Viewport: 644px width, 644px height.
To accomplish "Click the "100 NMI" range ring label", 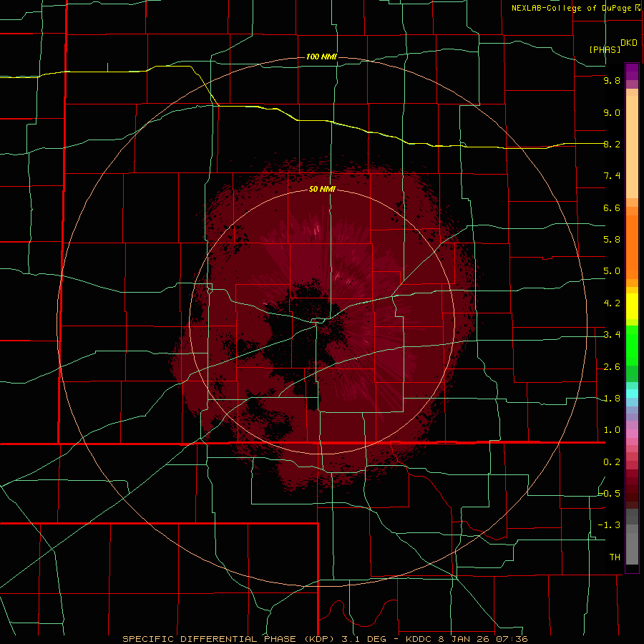I will [x=321, y=57].
